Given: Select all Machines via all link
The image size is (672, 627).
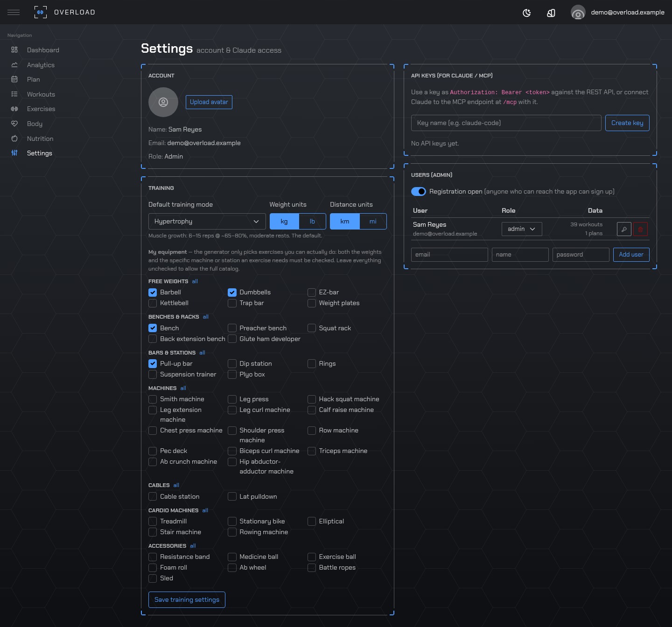Looking at the screenshot, I should click(183, 388).
